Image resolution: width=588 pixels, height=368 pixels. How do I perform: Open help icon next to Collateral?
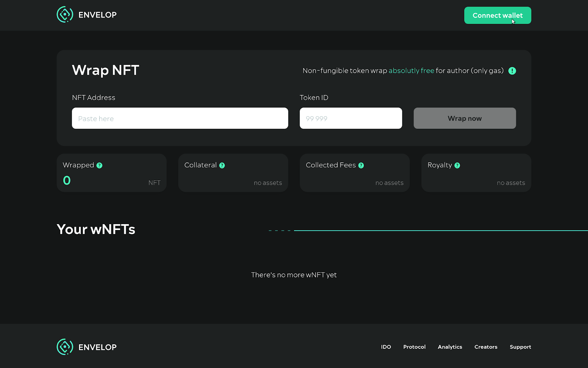222,166
